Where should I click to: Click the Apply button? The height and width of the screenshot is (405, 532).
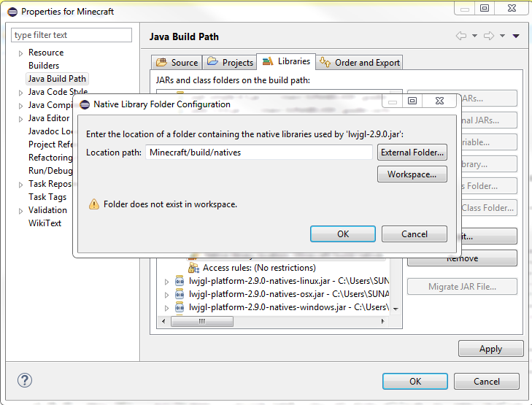[x=490, y=349]
